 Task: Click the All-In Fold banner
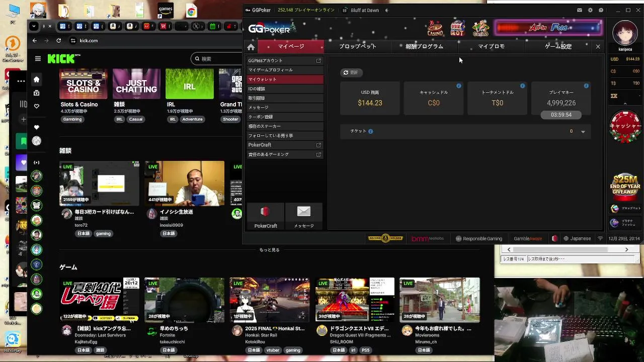point(549,28)
